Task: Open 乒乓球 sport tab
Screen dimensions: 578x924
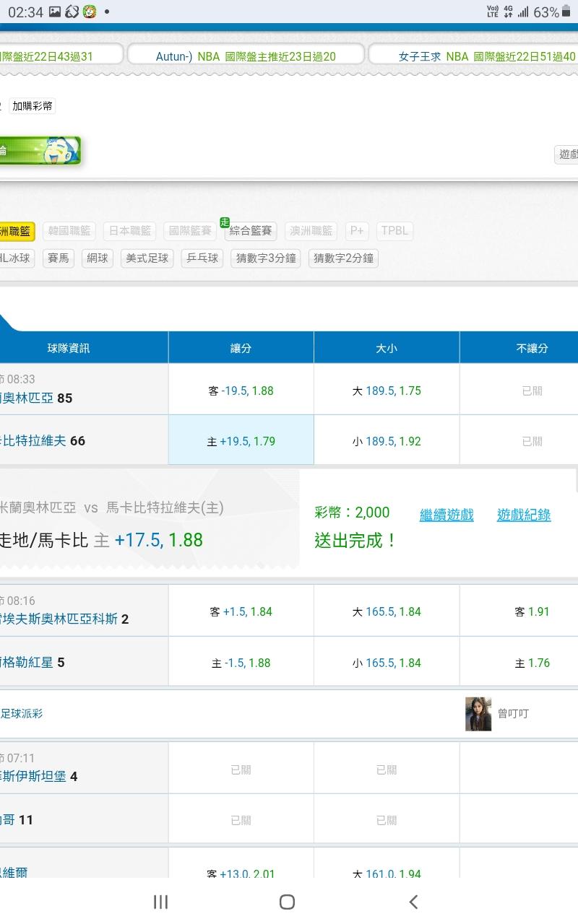Action: click(202, 258)
